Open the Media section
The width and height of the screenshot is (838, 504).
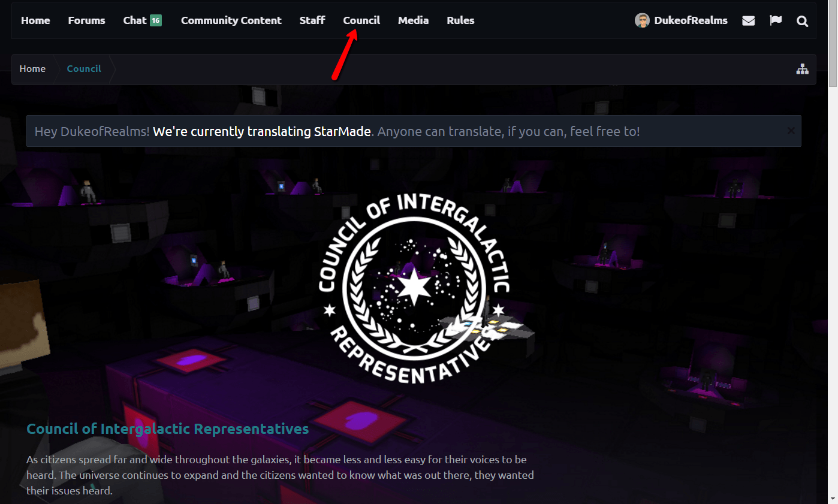(x=413, y=20)
